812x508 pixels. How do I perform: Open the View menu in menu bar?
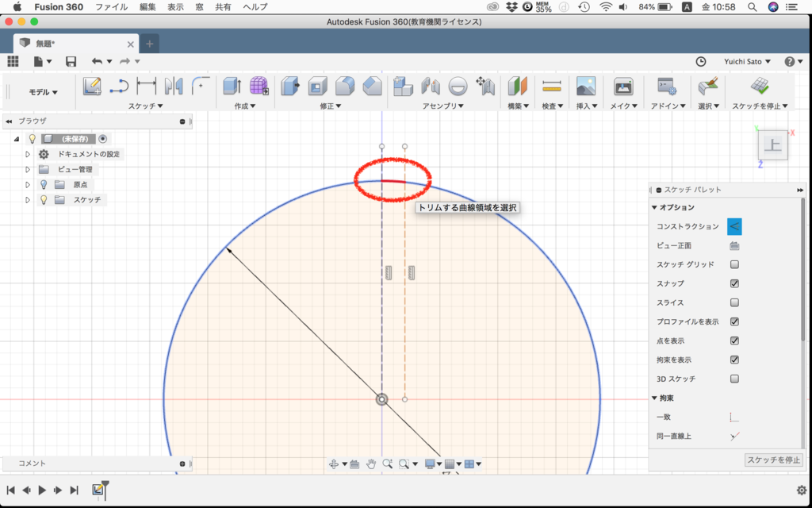175,7
